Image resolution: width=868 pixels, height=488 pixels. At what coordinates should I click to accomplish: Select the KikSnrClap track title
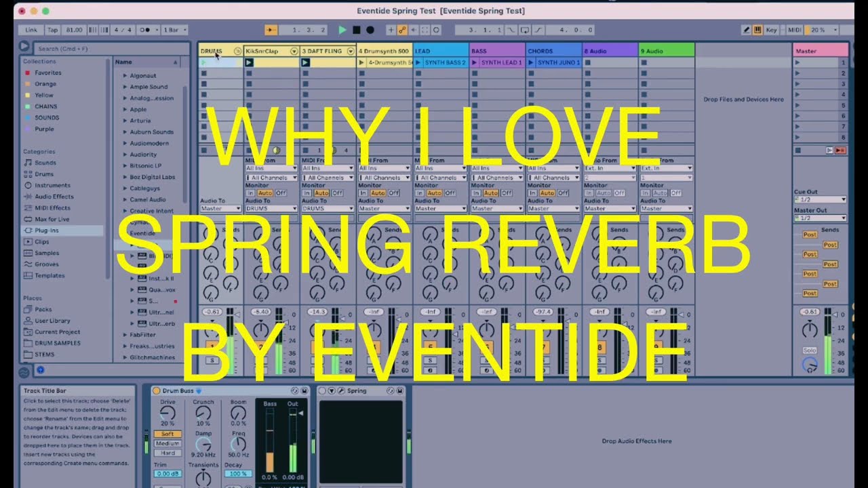pyautogui.click(x=262, y=51)
